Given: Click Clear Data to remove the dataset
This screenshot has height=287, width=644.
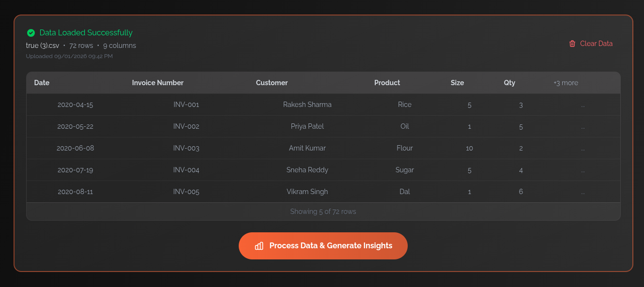Looking at the screenshot, I should coord(596,44).
